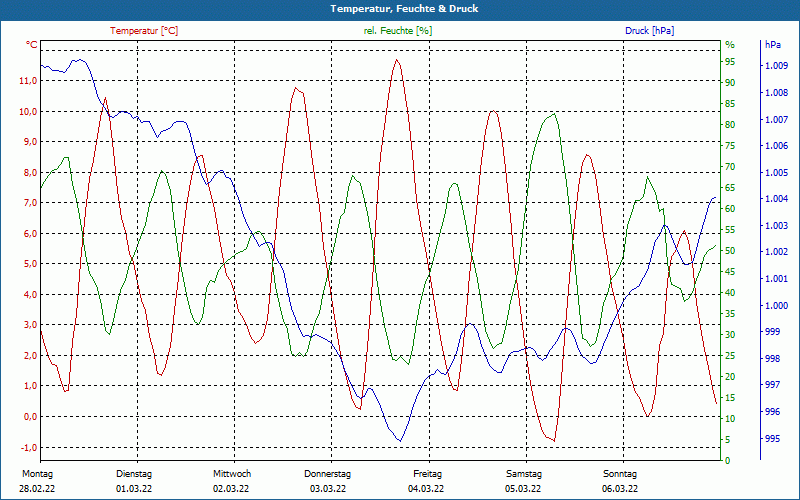
Task: Select the '1.006' pressure axis tick label
Action: tap(777, 146)
